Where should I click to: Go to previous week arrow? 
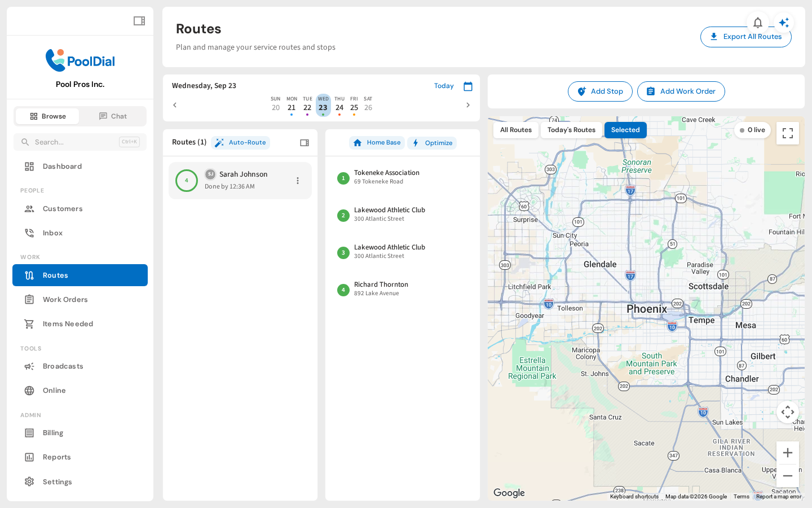pos(175,105)
